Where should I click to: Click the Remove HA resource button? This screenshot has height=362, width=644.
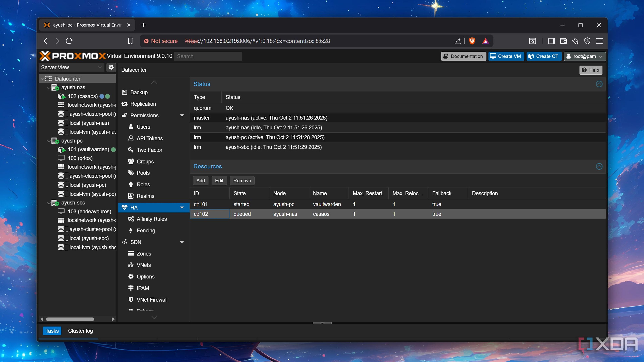[x=242, y=181]
